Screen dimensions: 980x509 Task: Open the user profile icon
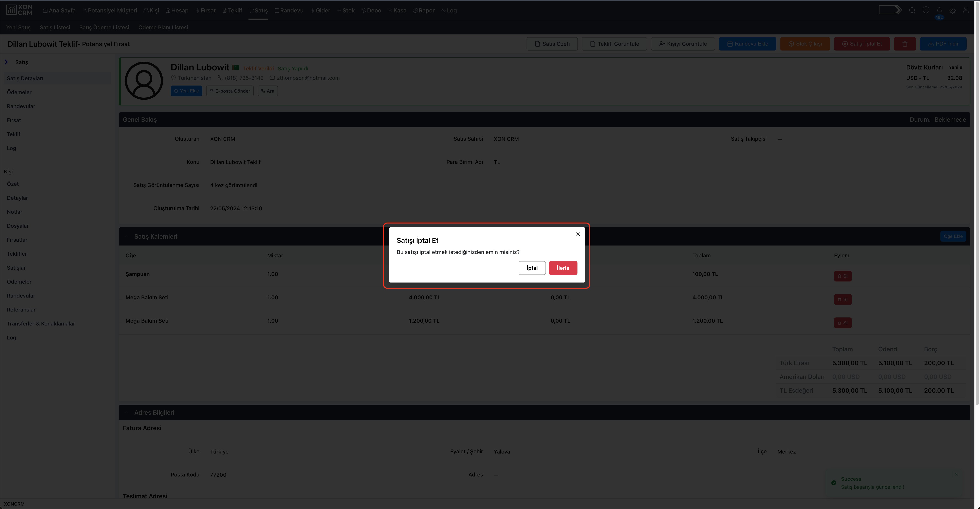(965, 10)
